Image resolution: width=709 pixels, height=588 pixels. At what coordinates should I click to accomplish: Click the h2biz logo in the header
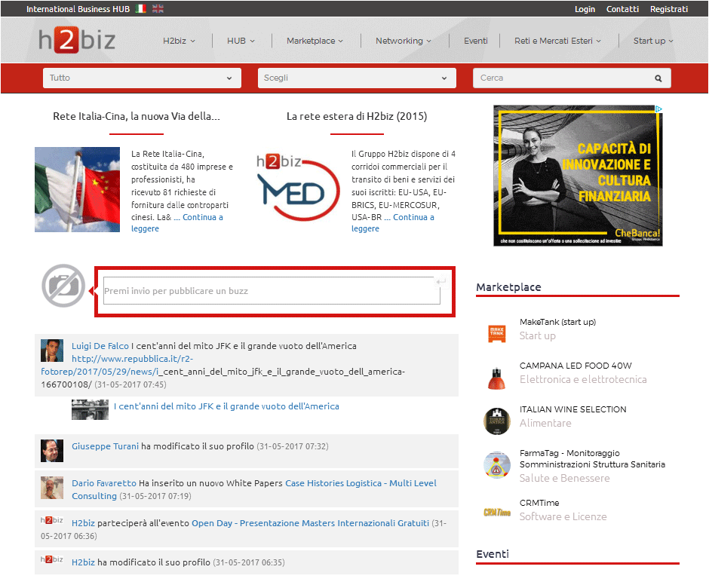(x=76, y=41)
